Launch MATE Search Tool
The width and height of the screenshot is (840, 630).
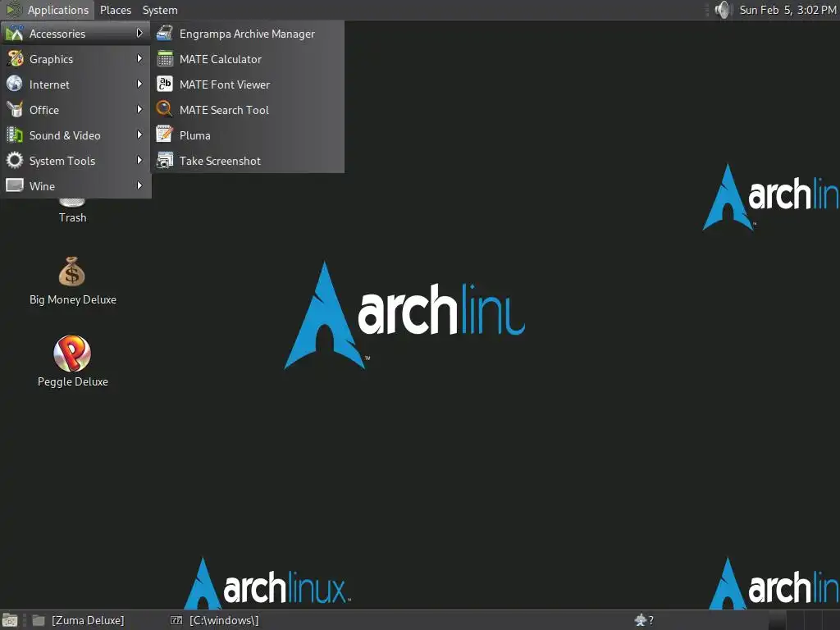pos(248,110)
